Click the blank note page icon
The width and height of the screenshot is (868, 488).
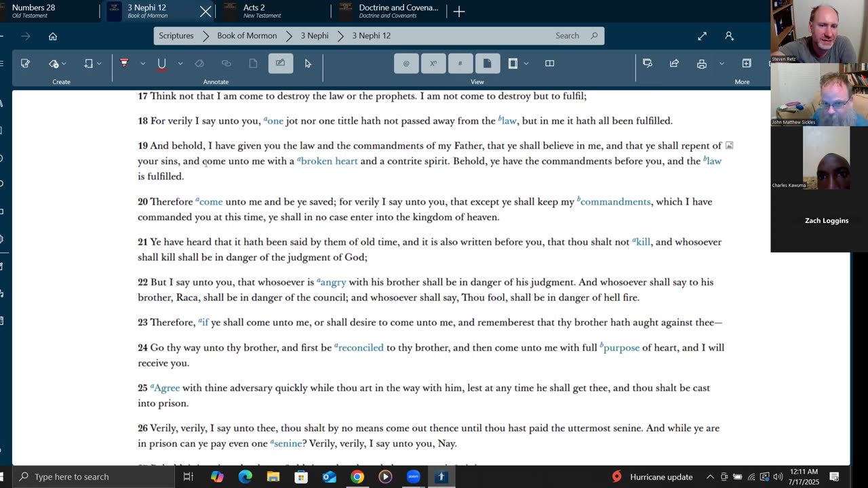(253, 63)
